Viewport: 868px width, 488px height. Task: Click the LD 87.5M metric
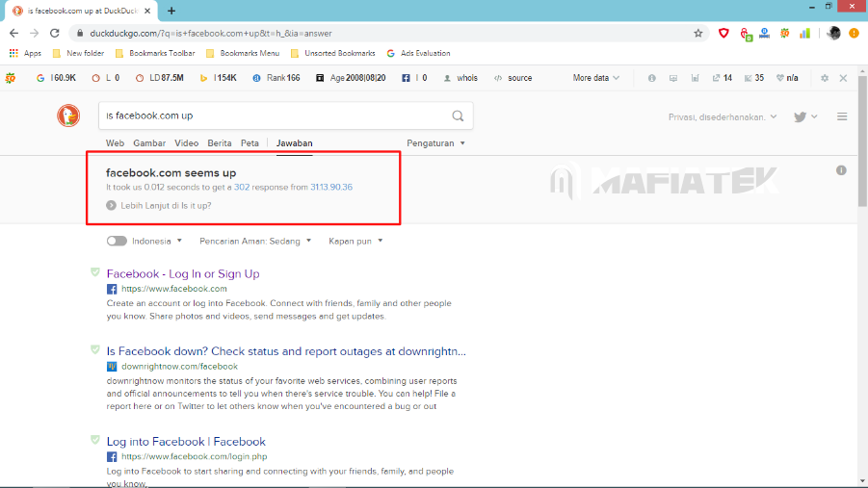[x=159, y=78]
